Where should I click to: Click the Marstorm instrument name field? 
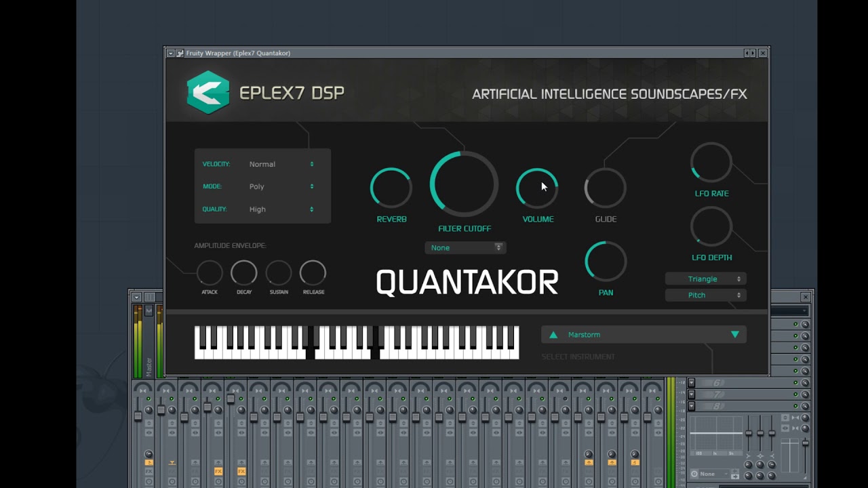[644, 335]
